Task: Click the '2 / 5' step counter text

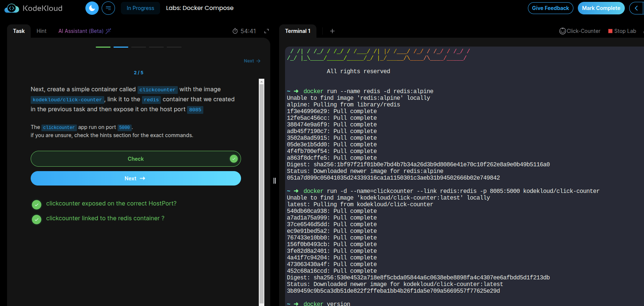Action: 139,73
